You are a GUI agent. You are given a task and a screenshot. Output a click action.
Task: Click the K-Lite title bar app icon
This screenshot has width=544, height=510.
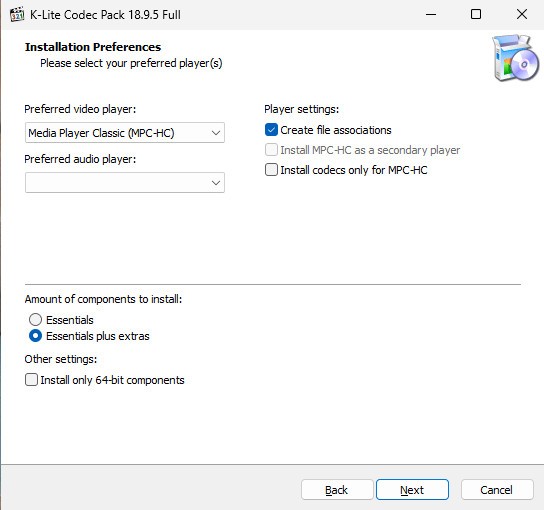tap(17, 15)
